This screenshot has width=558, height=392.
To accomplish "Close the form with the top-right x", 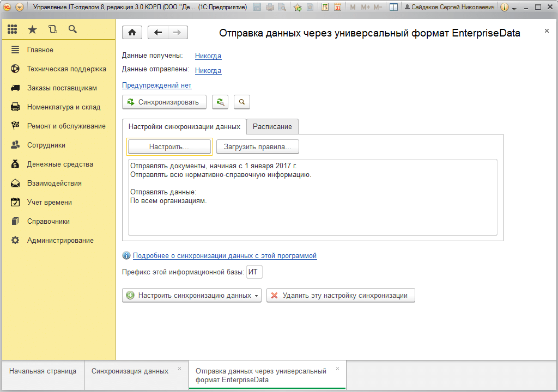I will (547, 31).
